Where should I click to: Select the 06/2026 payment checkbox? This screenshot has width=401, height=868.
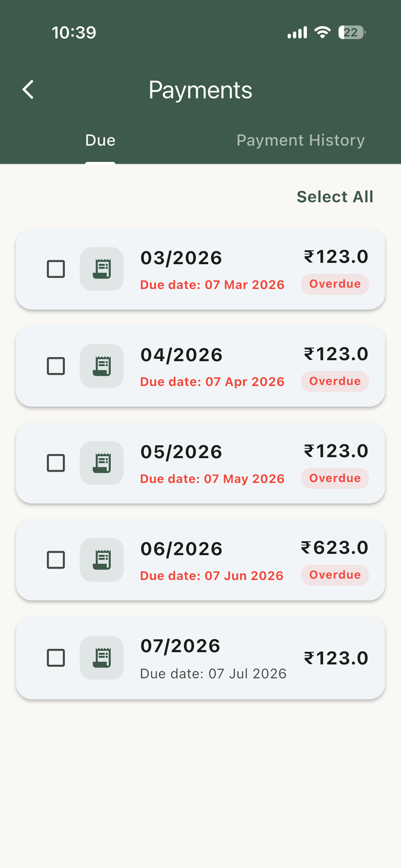(56, 560)
